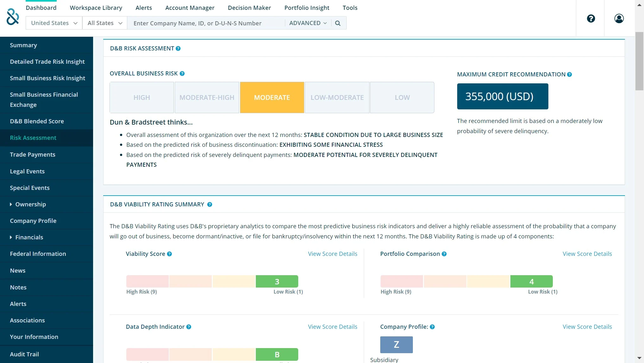Open the help question mark in header
The width and height of the screenshot is (644, 363).
[591, 18]
